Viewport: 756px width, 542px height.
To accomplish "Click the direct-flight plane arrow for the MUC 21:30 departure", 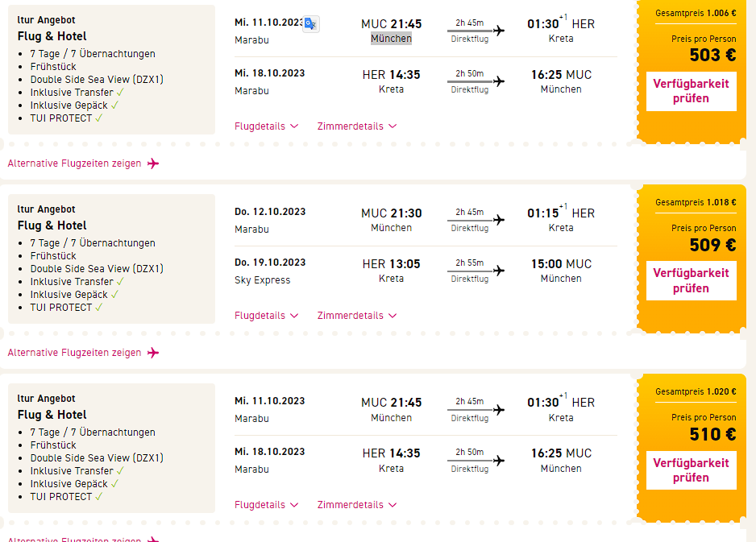I will click(499, 220).
